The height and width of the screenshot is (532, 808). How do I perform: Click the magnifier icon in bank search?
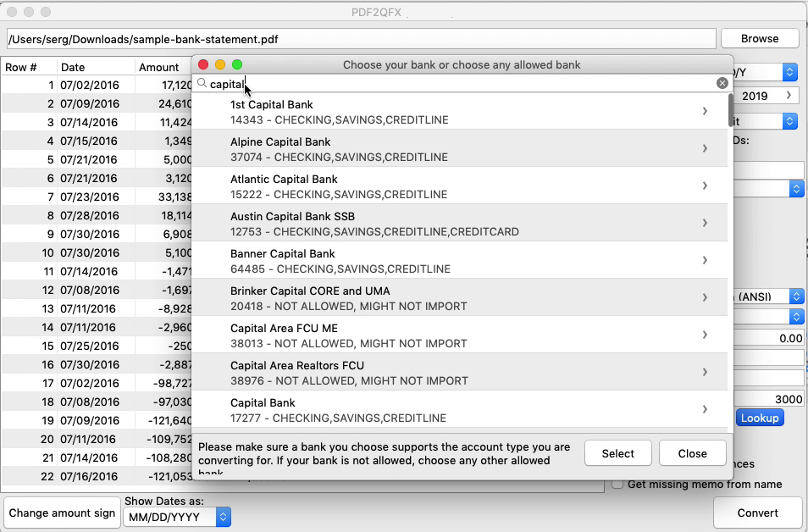(x=202, y=84)
